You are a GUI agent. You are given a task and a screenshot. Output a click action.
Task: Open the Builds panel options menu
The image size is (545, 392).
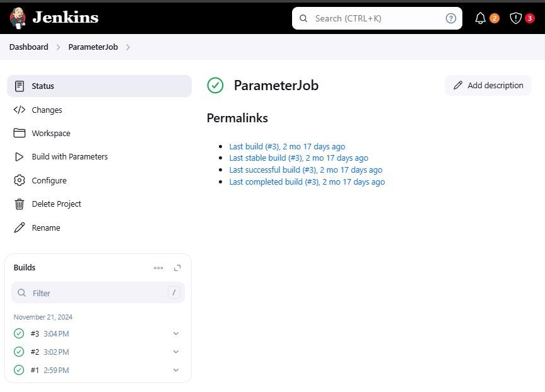tap(158, 267)
